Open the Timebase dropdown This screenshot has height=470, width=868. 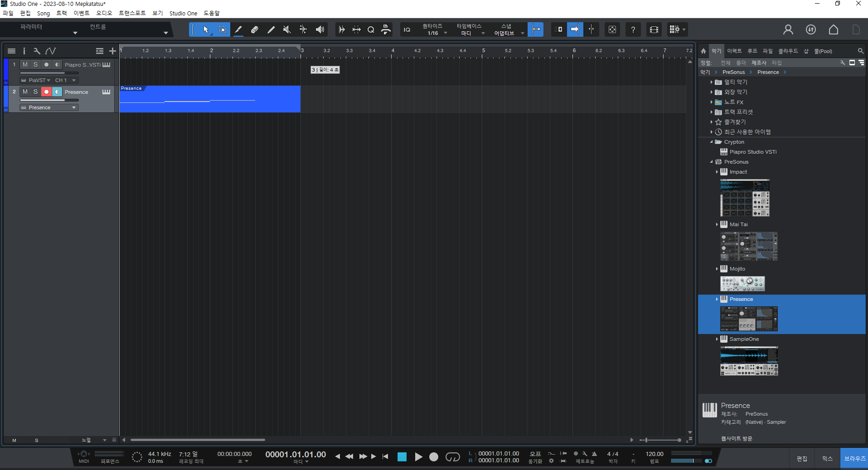pyautogui.click(x=470, y=29)
